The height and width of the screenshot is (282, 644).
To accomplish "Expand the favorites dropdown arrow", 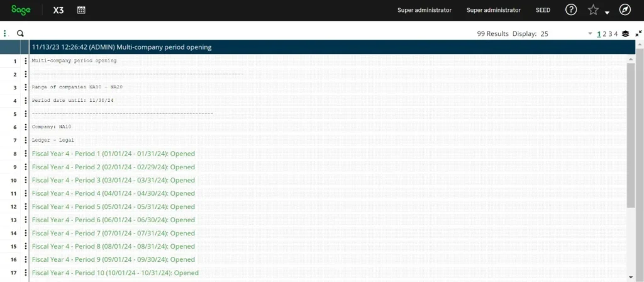I will click(607, 13).
